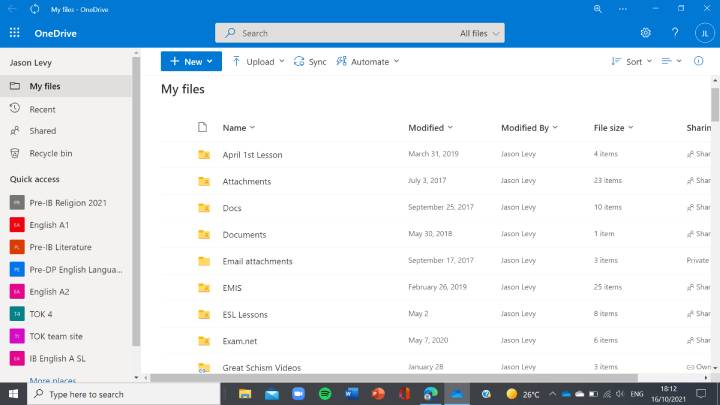Open the Email attachments folder

(258, 261)
